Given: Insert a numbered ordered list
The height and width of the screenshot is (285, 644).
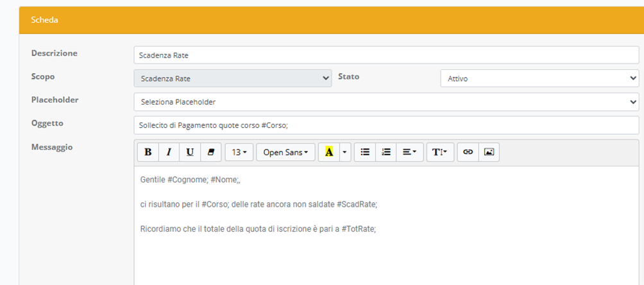Looking at the screenshot, I should pyautogui.click(x=386, y=152).
